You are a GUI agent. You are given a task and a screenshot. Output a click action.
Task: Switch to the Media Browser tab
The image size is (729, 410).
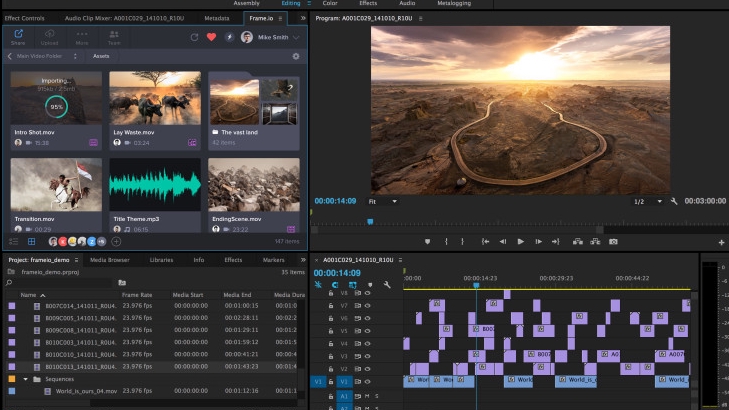(x=109, y=259)
